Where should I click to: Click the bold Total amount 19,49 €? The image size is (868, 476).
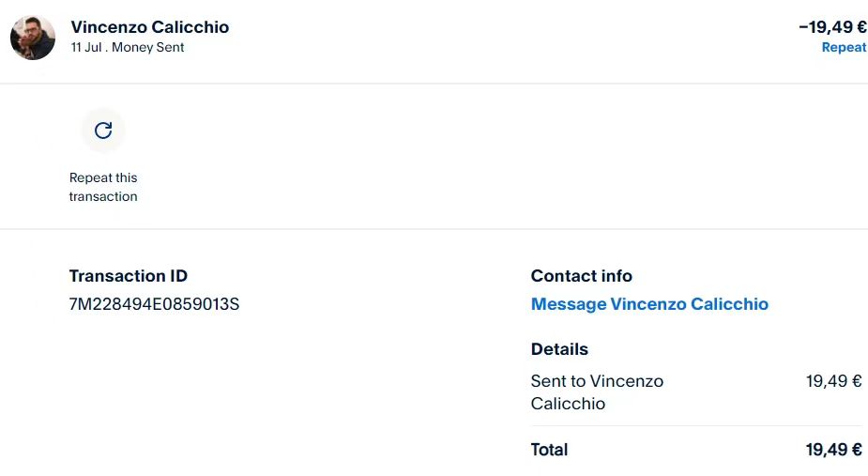click(x=833, y=450)
